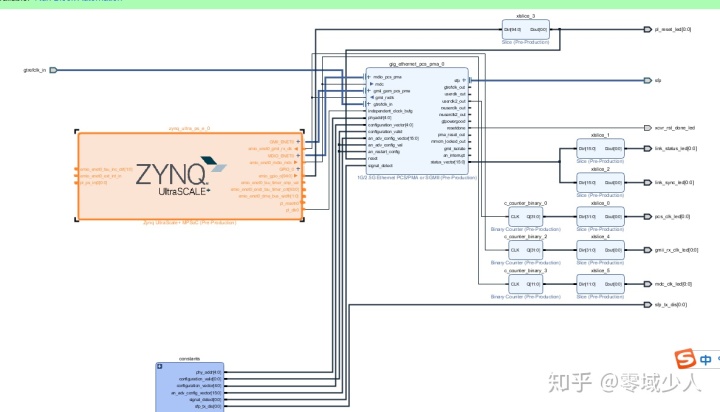Select the pl_reset_led[0:0] output port icon
Screen dimensions: 720x412
point(647,29)
